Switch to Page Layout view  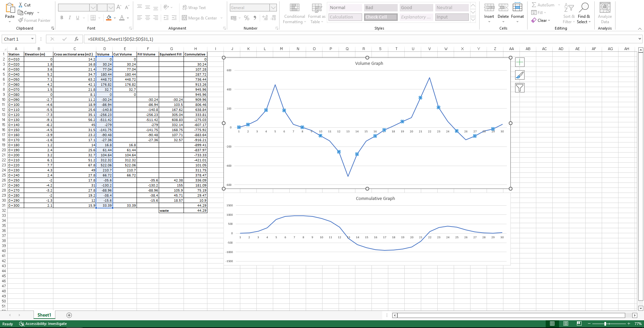pos(566,324)
